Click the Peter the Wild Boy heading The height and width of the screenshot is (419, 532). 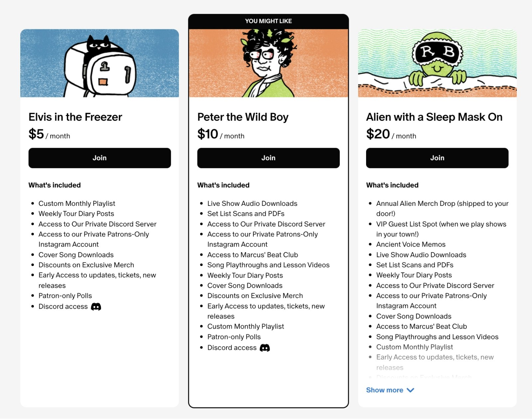[x=243, y=117]
